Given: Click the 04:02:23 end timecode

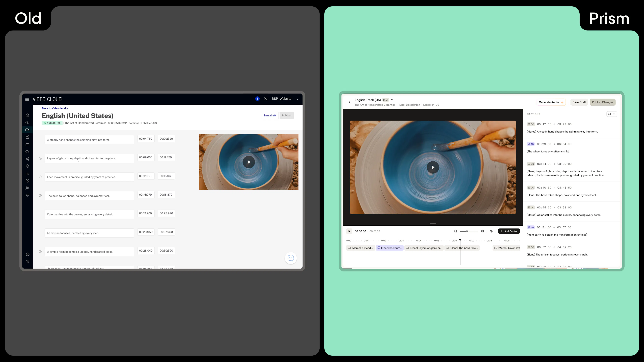Looking at the screenshot, I should [x=564, y=247].
